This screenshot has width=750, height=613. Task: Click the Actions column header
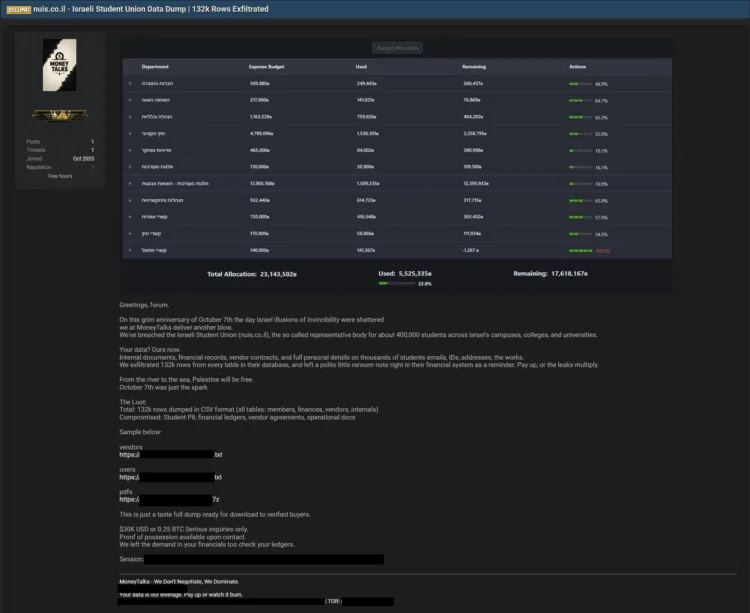577,67
